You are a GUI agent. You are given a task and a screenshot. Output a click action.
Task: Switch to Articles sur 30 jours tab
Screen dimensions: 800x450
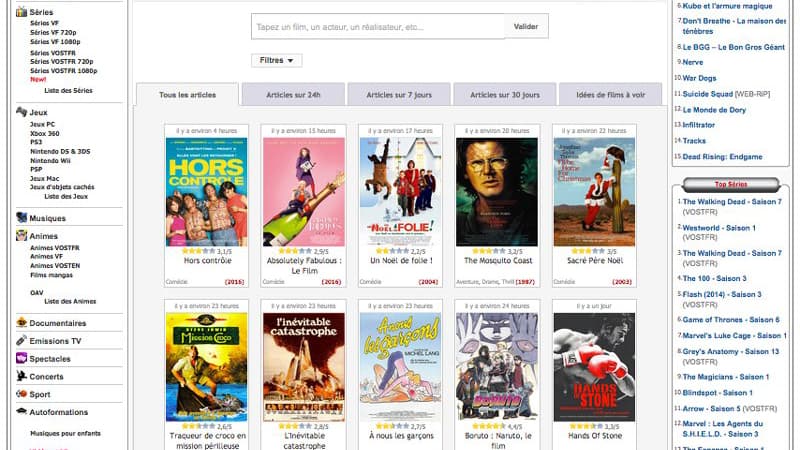505,95
